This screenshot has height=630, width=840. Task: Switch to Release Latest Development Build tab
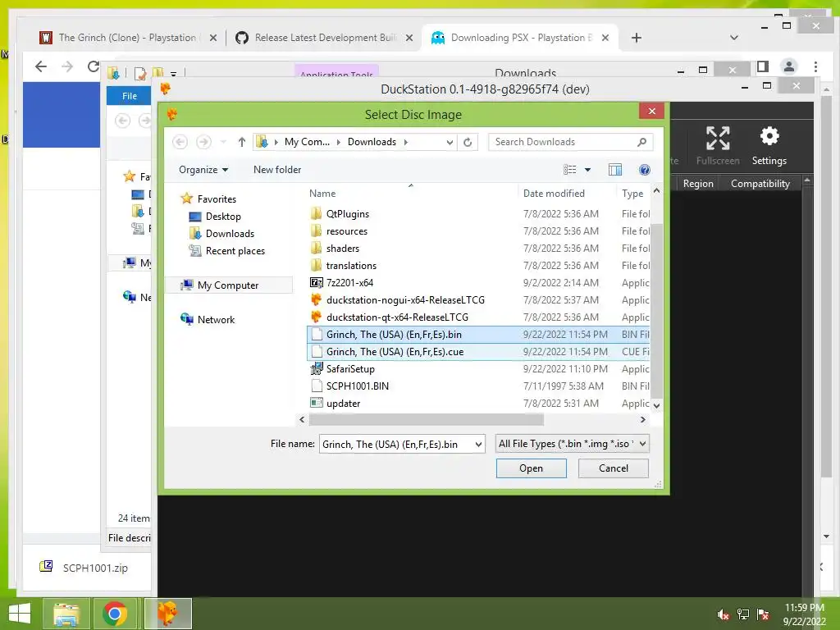(325, 38)
